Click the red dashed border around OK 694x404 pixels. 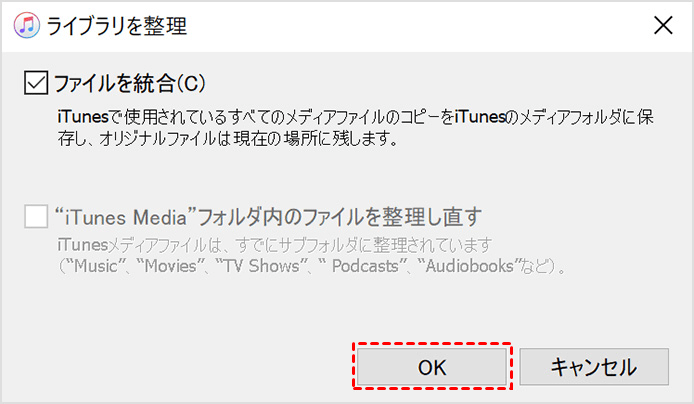[432, 344]
